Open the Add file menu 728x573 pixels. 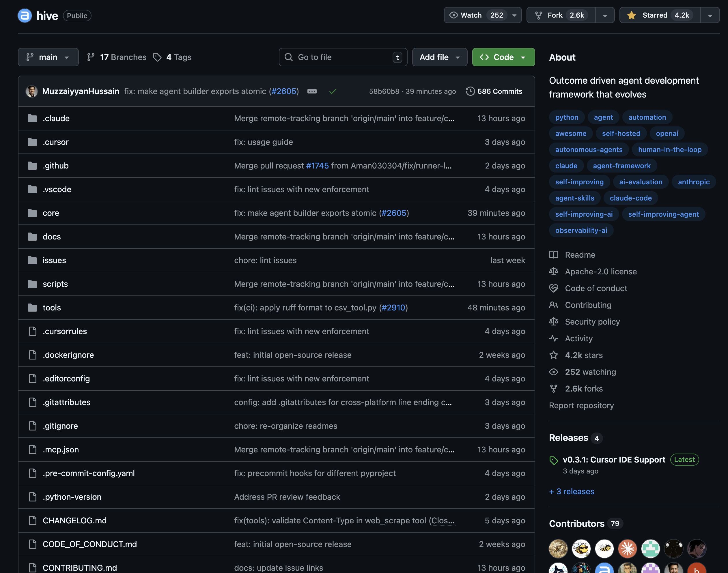point(439,57)
